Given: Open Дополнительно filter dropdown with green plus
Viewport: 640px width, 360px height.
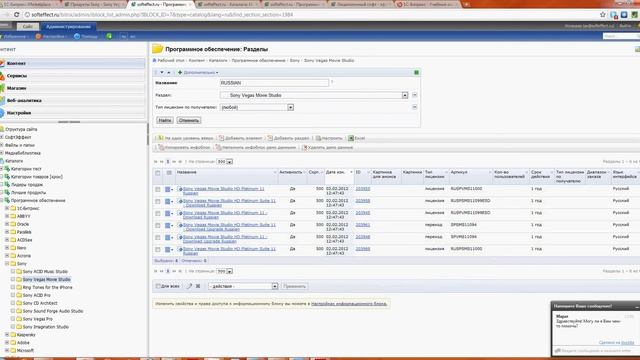Looking at the screenshot, I should [x=198, y=72].
